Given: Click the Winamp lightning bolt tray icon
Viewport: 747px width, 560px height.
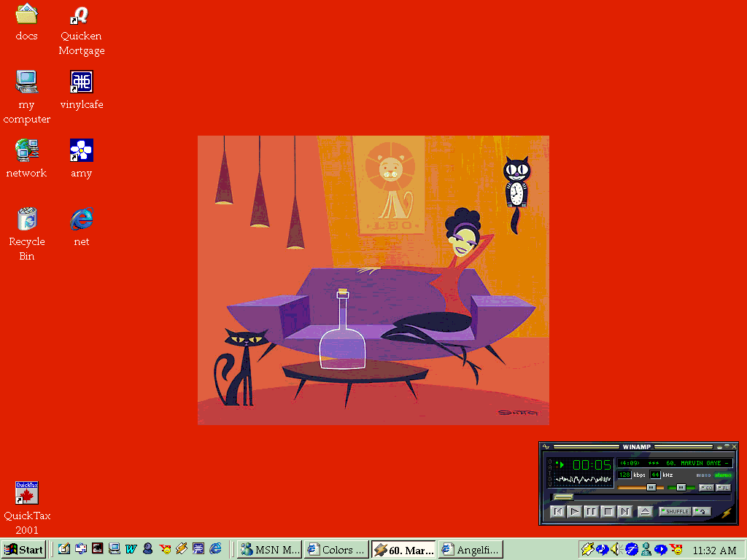Looking at the screenshot, I should click(587, 549).
